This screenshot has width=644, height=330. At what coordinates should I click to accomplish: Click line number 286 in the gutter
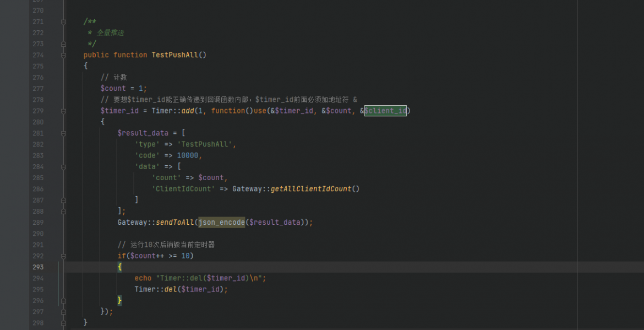(38, 189)
